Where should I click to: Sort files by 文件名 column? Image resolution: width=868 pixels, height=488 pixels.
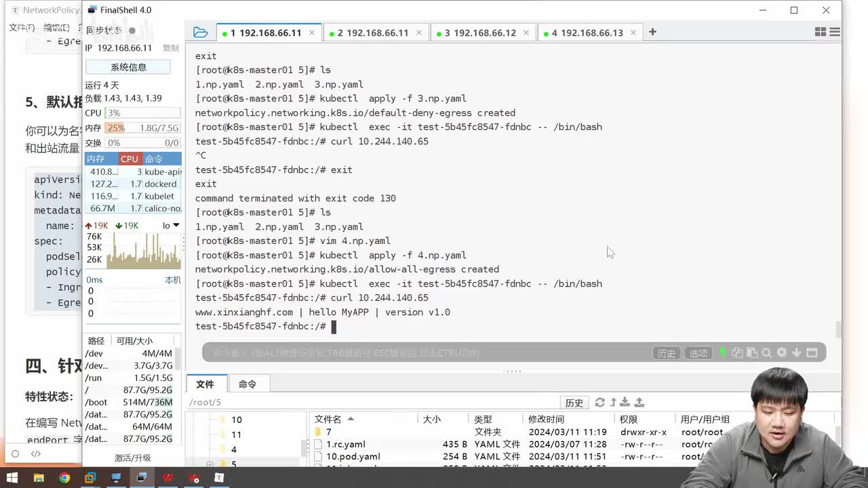click(362, 420)
